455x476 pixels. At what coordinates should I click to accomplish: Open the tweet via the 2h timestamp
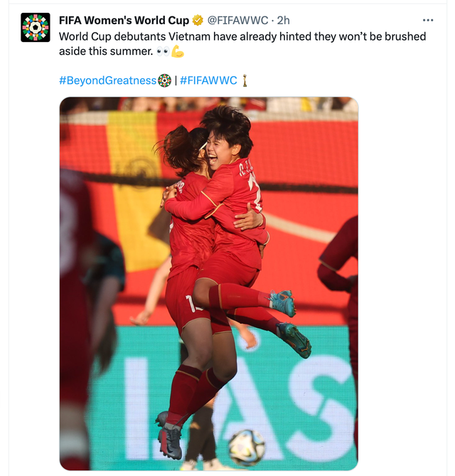tap(284, 21)
